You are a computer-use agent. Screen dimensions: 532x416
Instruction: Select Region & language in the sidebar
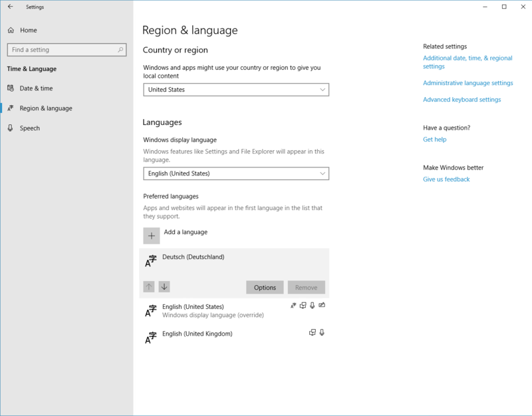click(46, 108)
